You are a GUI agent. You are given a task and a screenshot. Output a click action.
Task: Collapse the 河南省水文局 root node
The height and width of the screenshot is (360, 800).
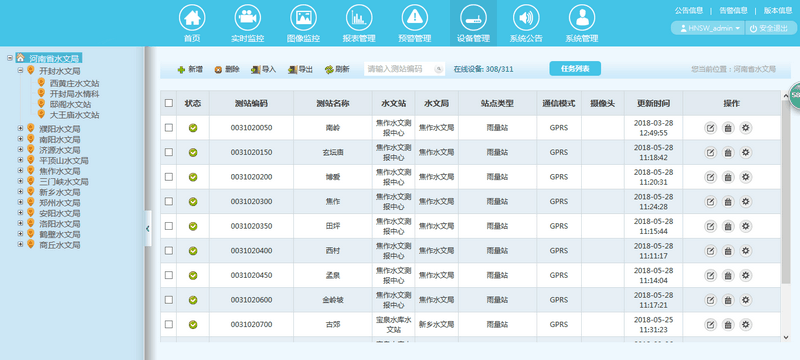pos(10,58)
